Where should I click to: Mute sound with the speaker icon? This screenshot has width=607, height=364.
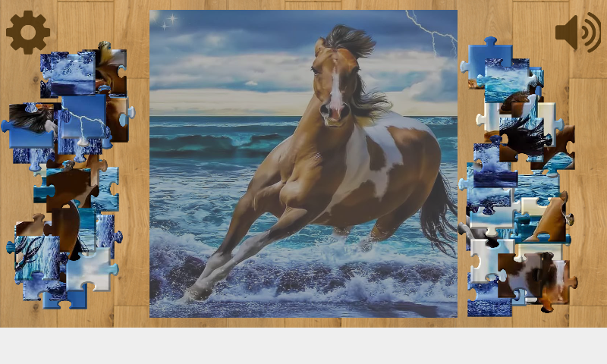click(x=578, y=32)
